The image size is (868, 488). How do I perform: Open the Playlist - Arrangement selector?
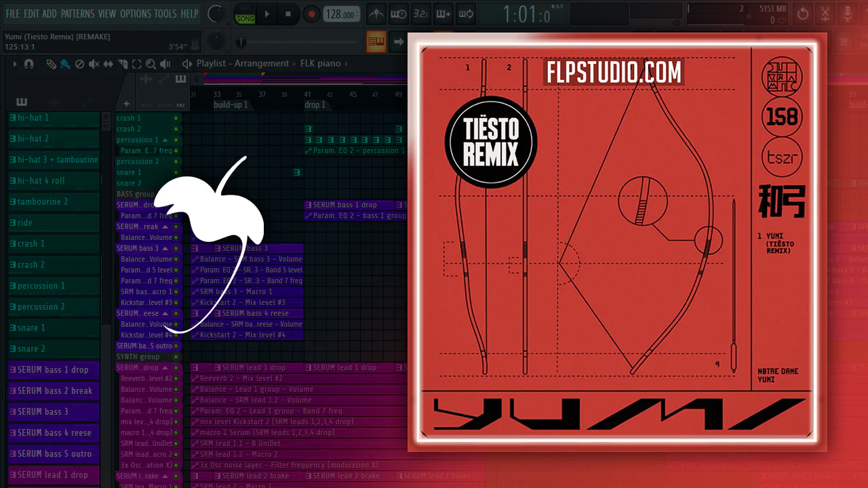[243, 64]
